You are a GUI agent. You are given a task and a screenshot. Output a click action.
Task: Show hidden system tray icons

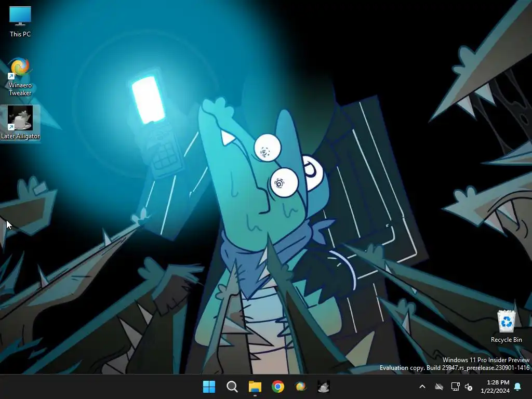422,387
